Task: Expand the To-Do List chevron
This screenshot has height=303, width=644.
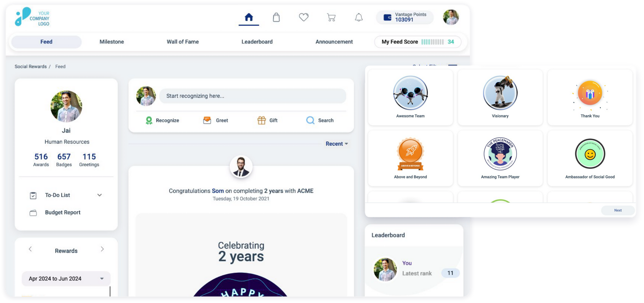Action: [99, 195]
